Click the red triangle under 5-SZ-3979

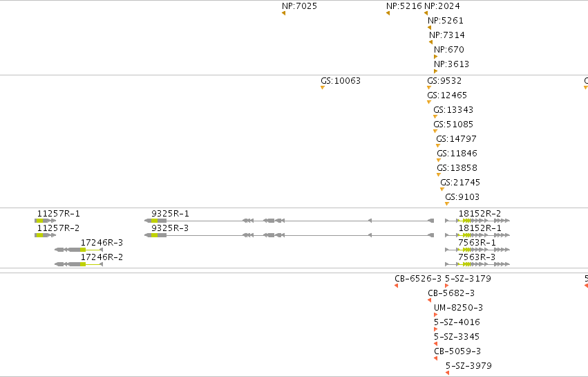click(x=447, y=373)
